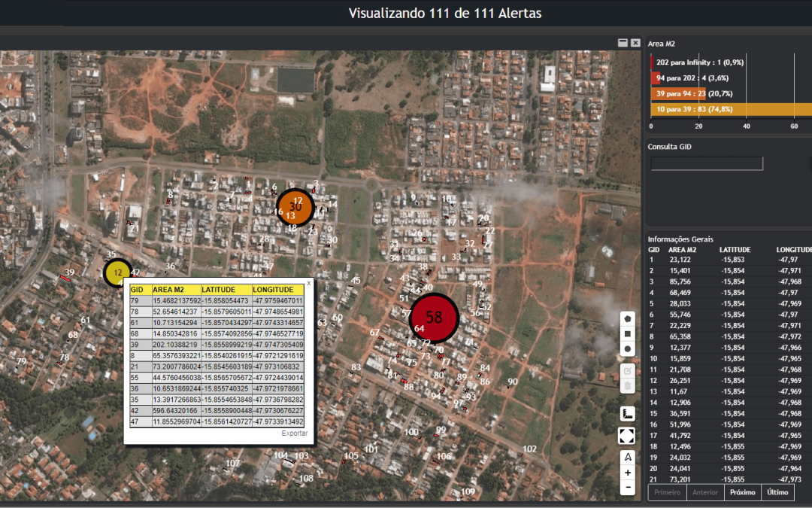812x508 pixels.
Task: Go to the Último page
Action: tap(777, 492)
